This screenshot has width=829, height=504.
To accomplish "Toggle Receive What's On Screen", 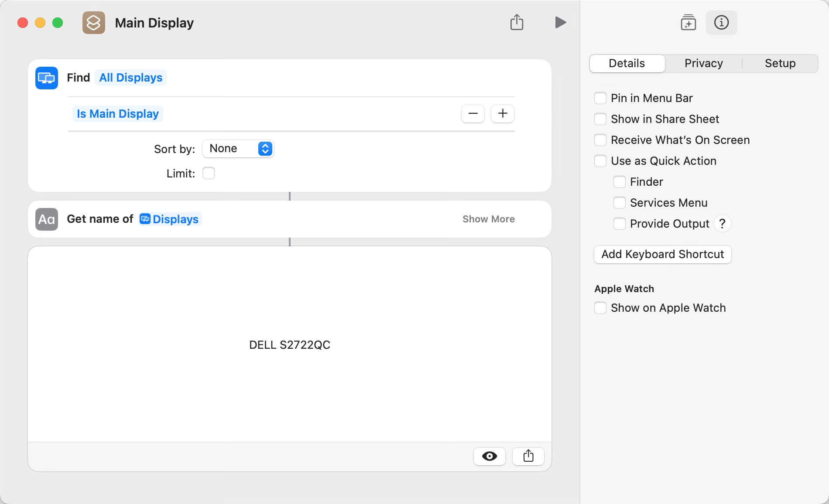I will click(600, 140).
